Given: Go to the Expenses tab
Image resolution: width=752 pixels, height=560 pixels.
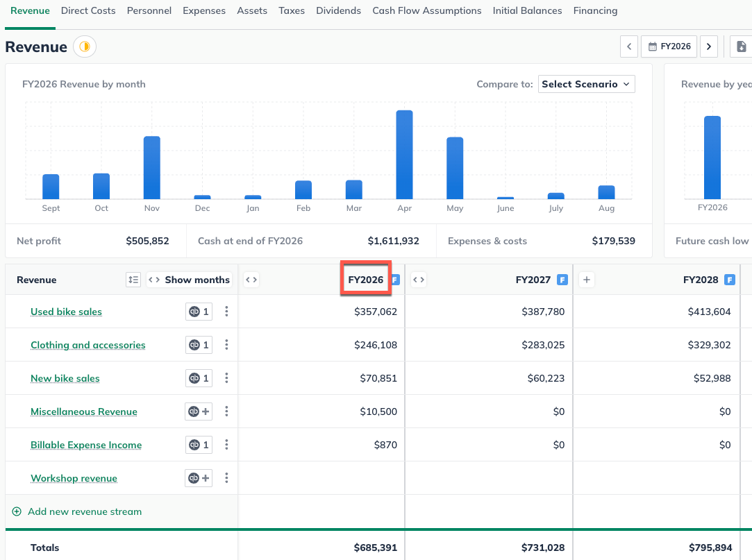Looking at the screenshot, I should 204,10.
